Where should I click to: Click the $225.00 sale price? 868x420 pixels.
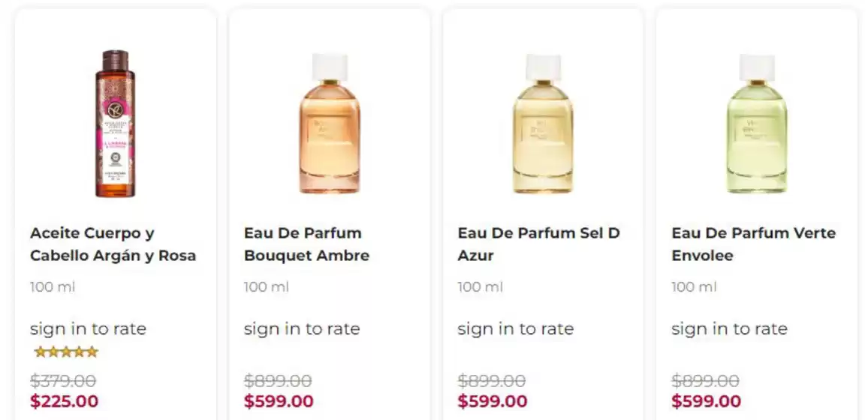[x=64, y=401]
